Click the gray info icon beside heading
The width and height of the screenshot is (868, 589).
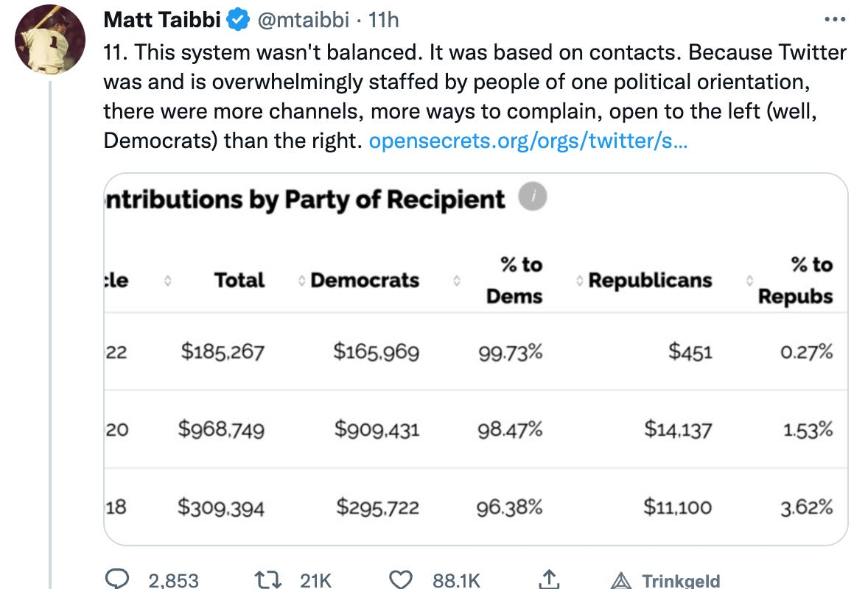[533, 197]
